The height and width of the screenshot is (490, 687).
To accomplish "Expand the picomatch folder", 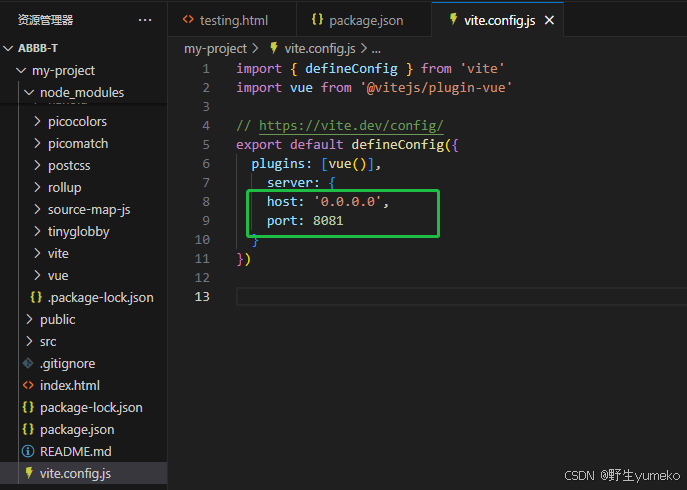I will [x=37, y=143].
